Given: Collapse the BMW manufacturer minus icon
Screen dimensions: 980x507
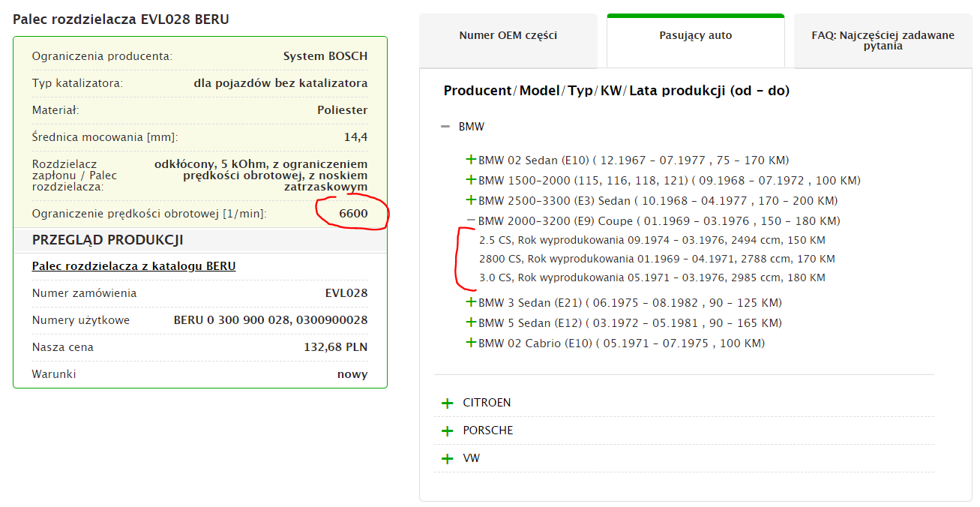Looking at the screenshot, I should [445, 127].
